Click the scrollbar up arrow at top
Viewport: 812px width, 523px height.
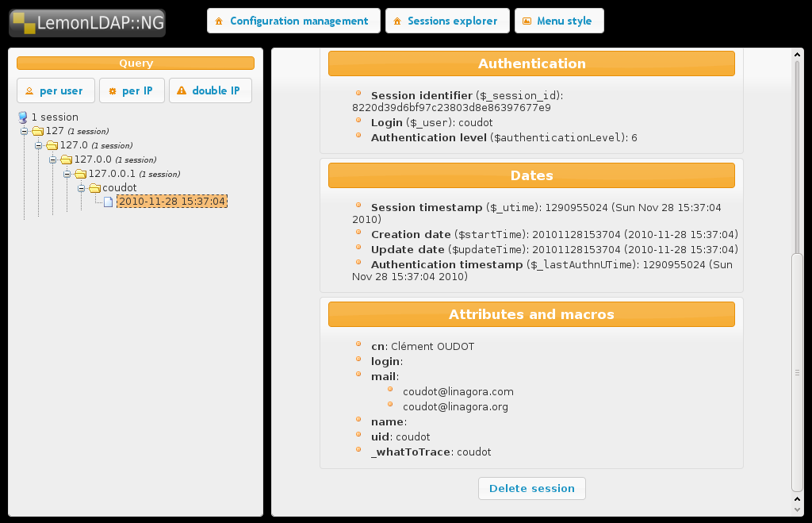click(797, 55)
